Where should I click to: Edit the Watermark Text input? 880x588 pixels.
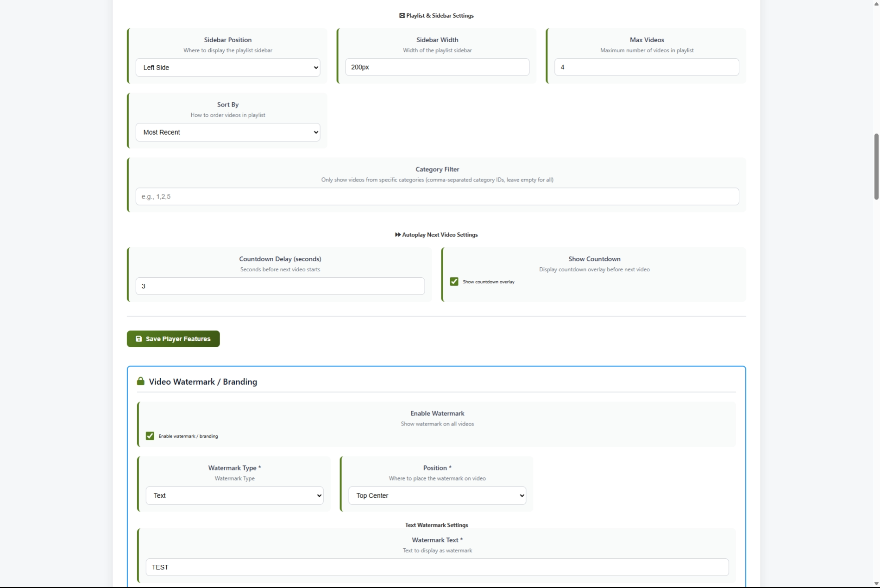(437, 567)
